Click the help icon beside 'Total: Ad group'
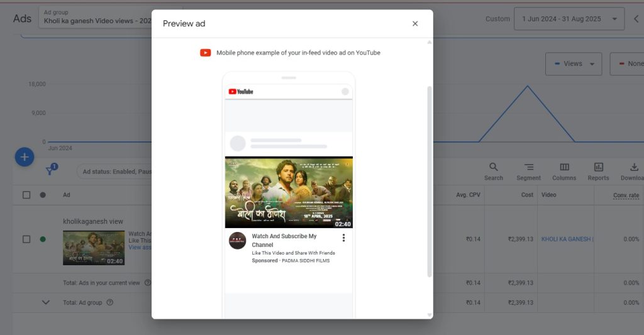Viewport: 644px width, 335px height. click(x=109, y=302)
